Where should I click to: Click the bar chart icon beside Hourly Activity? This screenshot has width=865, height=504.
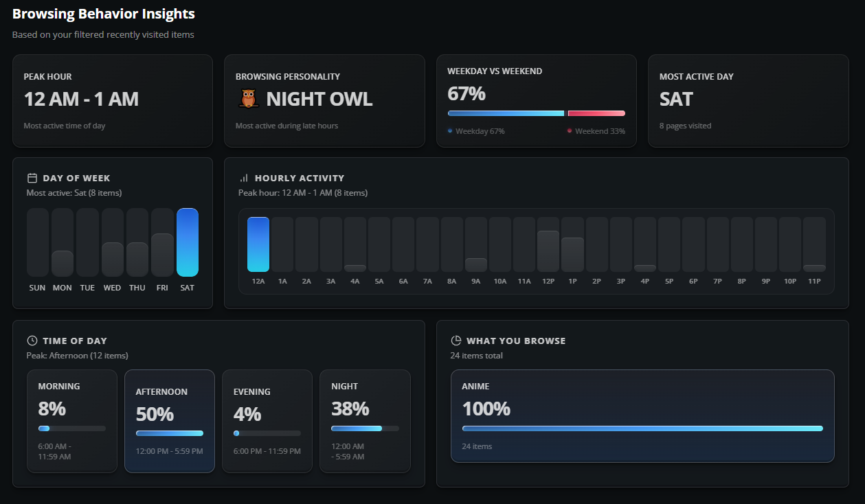(244, 178)
